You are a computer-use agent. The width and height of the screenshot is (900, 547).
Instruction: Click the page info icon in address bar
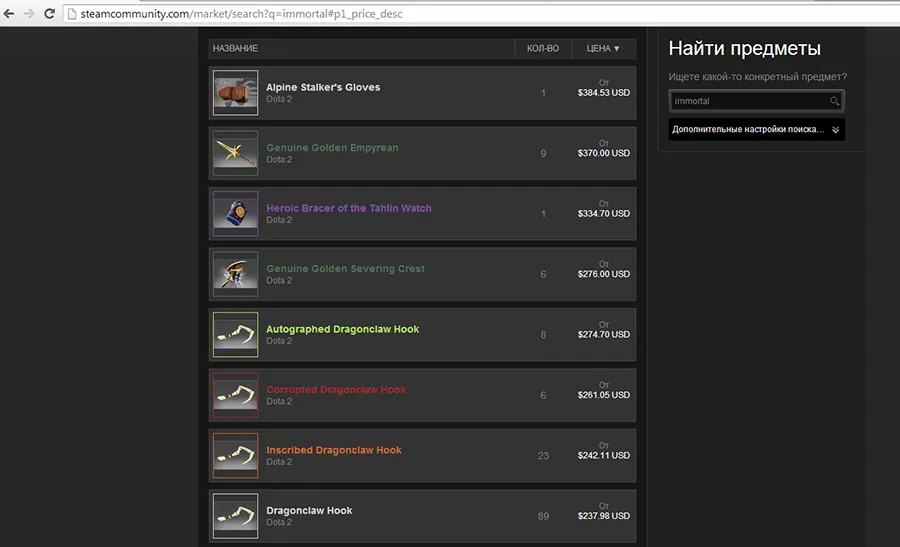[x=72, y=14]
